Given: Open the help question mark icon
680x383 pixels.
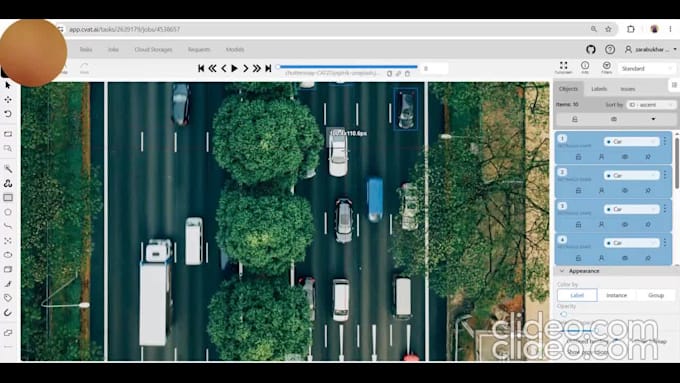Looking at the screenshot, I should pos(610,49).
